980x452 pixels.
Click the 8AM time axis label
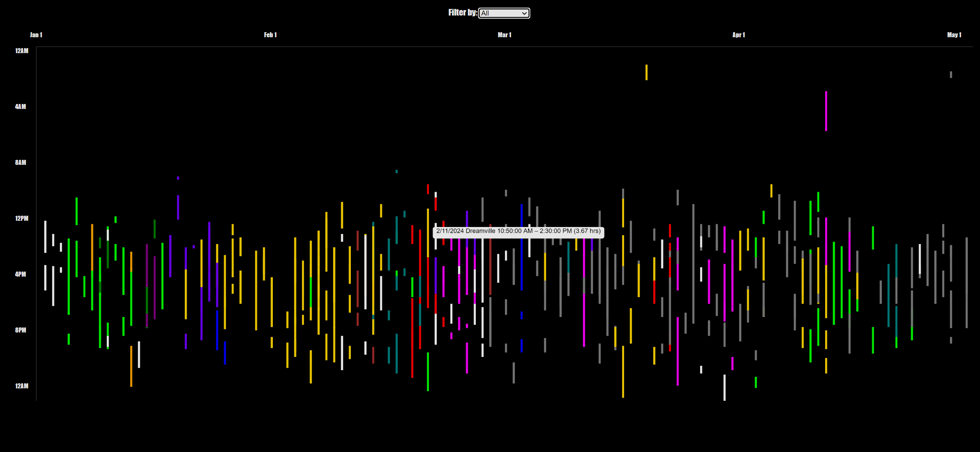(21, 163)
